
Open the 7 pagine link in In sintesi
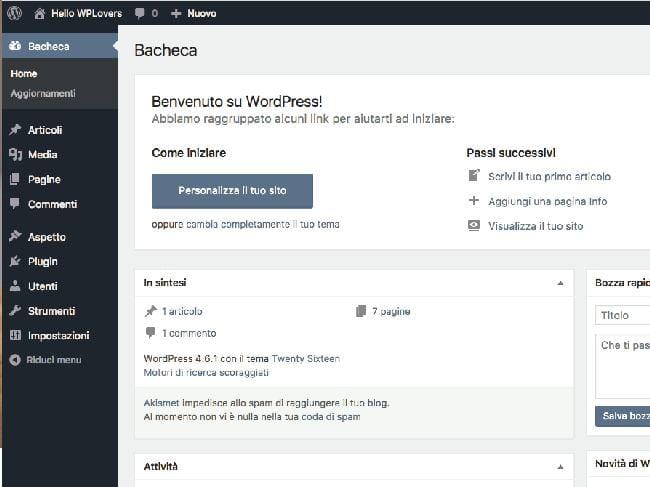[x=391, y=311]
